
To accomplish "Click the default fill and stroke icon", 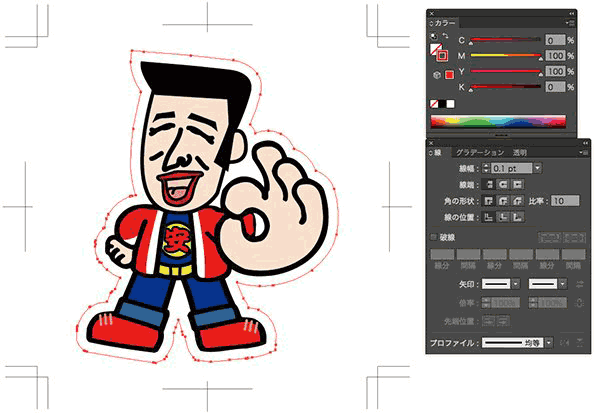I will pos(433,38).
